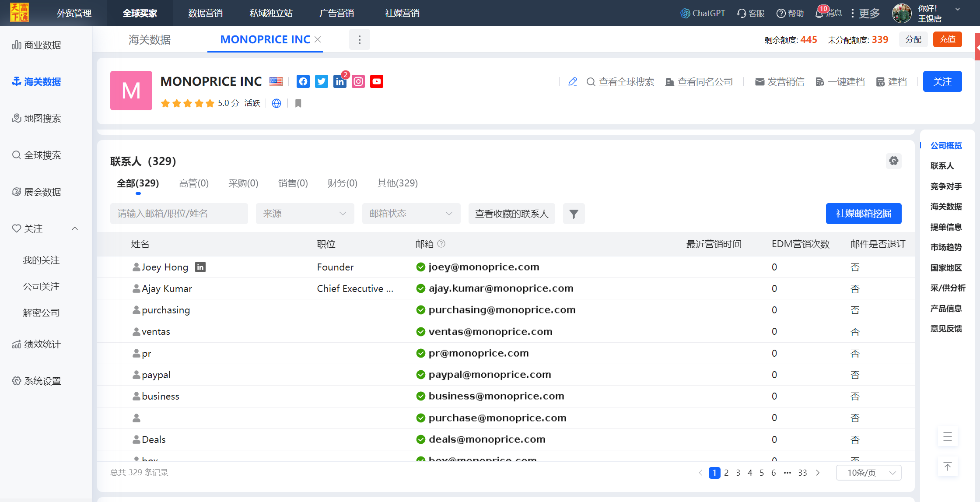Click the pencil edit icon
This screenshot has height=502, width=980.
(573, 82)
